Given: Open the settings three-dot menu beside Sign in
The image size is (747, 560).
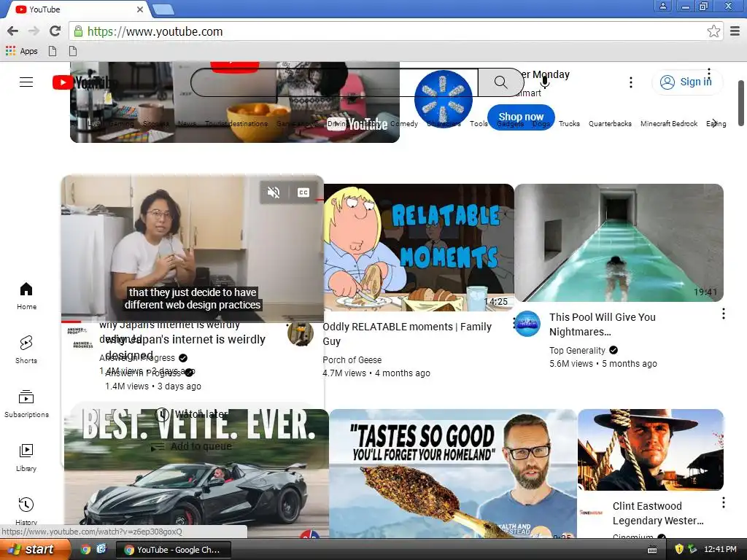Looking at the screenshot, I should (x=631, y=82).
